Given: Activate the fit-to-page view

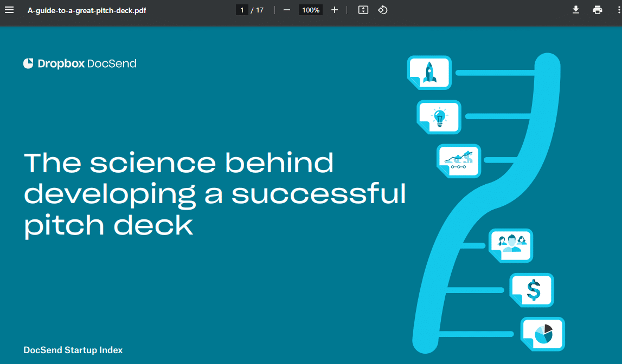Looking at the screenshot, I should coord(363,9).
